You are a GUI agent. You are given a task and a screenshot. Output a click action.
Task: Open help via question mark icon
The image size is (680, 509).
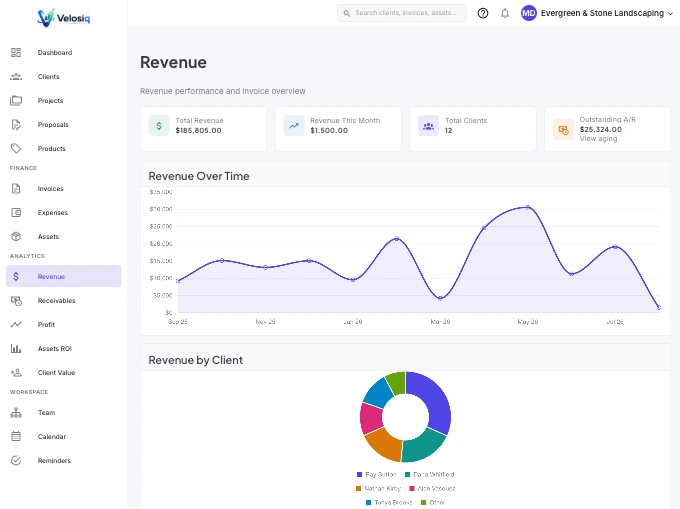(x=483, y=13)
